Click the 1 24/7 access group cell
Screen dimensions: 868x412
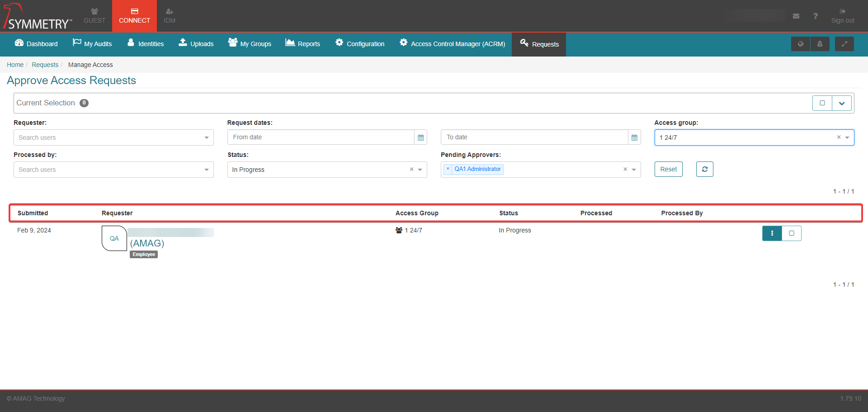pyautogui.click(x=409, y=230)
